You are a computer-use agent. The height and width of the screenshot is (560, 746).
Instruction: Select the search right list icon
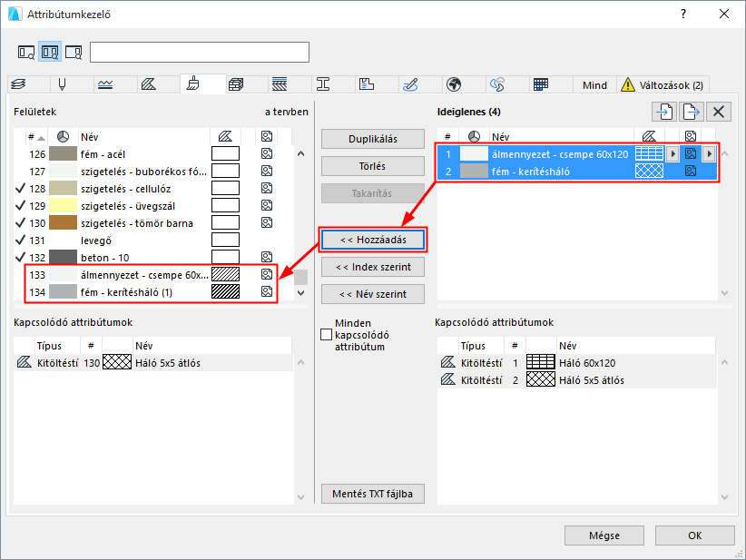(x=74, y=52)
